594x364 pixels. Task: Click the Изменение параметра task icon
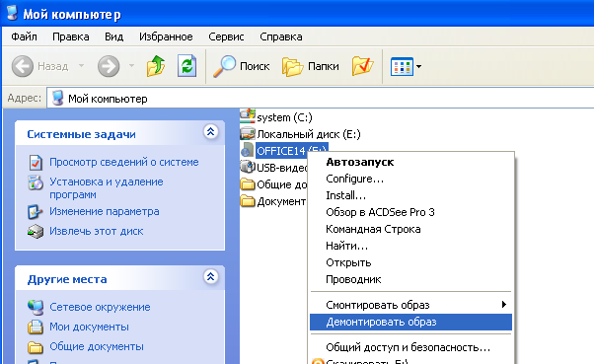tap(35, 212)
